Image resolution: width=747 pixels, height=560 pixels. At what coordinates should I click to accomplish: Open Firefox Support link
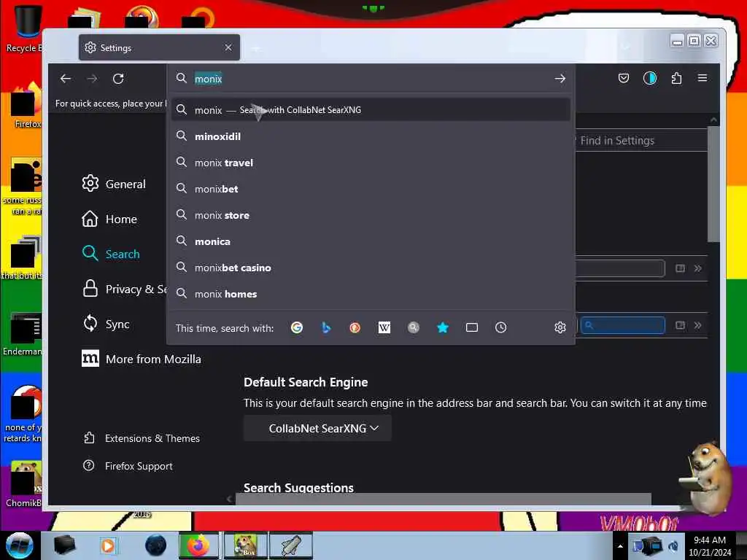point(128,466)
